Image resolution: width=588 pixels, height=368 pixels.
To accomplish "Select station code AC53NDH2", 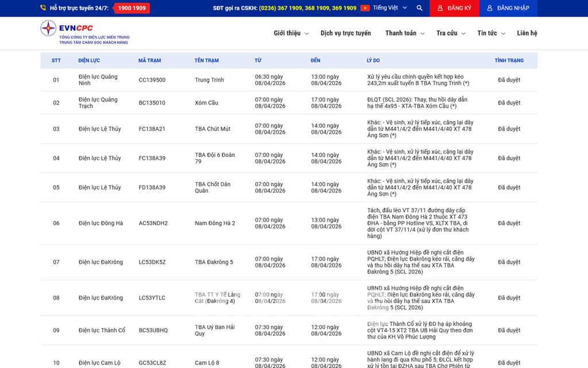I will (x=153, y=223).
